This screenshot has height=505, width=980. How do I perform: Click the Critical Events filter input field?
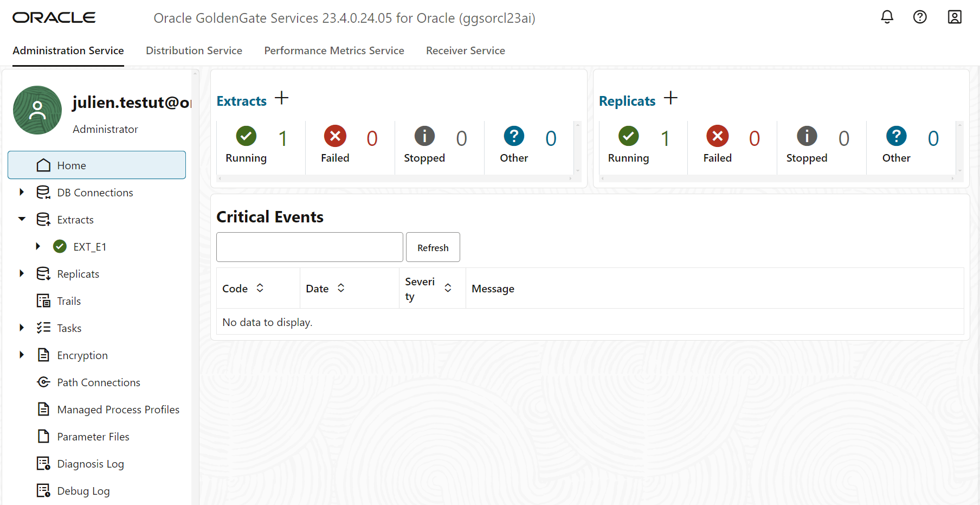(309, 247)
